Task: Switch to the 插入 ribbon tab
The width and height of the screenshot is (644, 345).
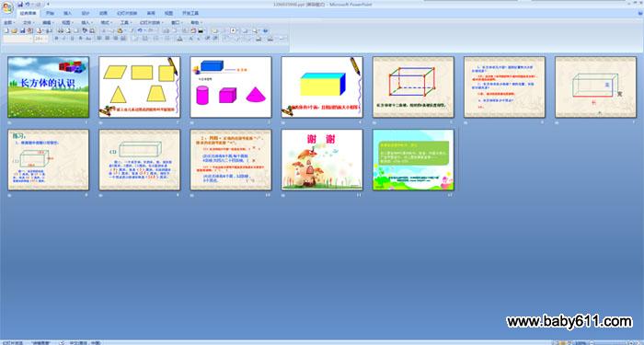Action: tap(68, 13)
